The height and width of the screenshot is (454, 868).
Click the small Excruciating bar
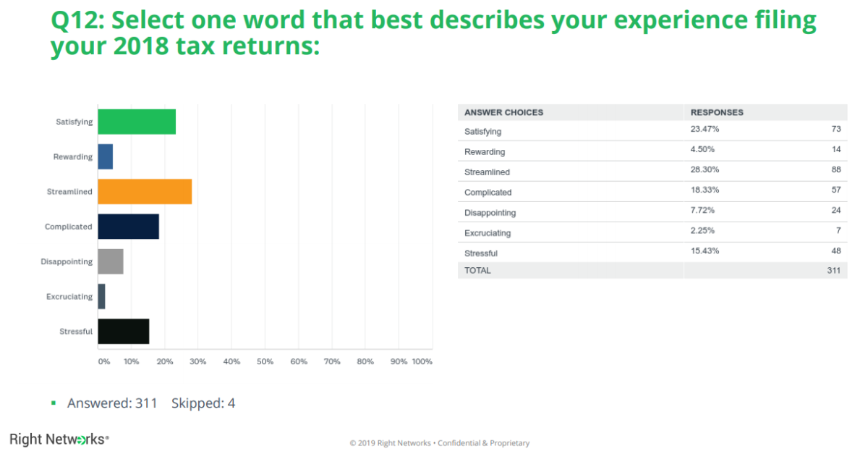click(102, 296)
